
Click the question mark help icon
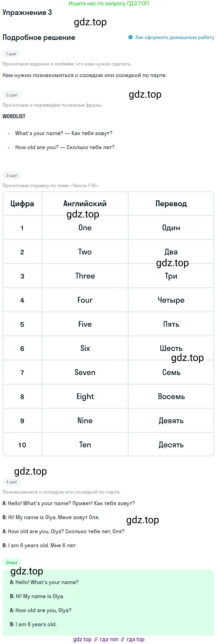(130, 37)
